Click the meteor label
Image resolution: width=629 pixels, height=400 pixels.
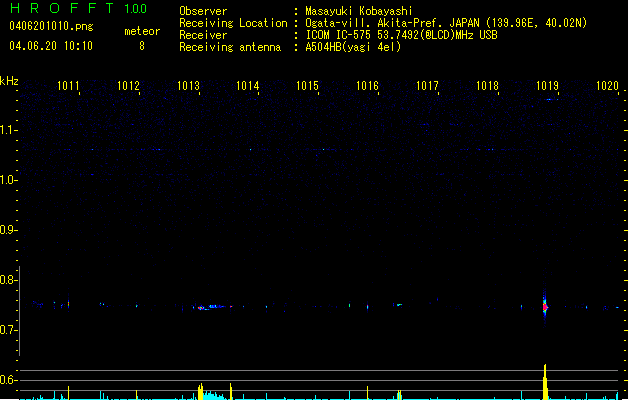pyautogui.click(x=142, y=31)
